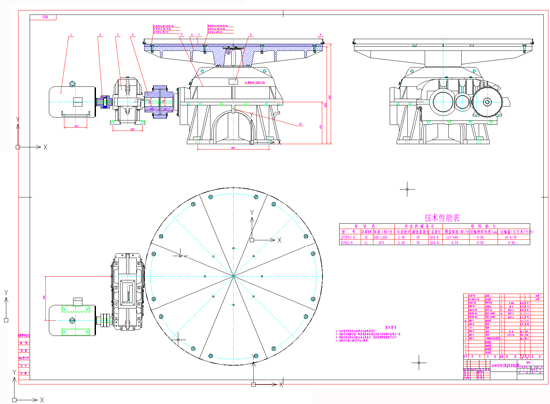Click the drawing name cell in the title block
The image size is (550, 404).
click(x=505, y=365)
